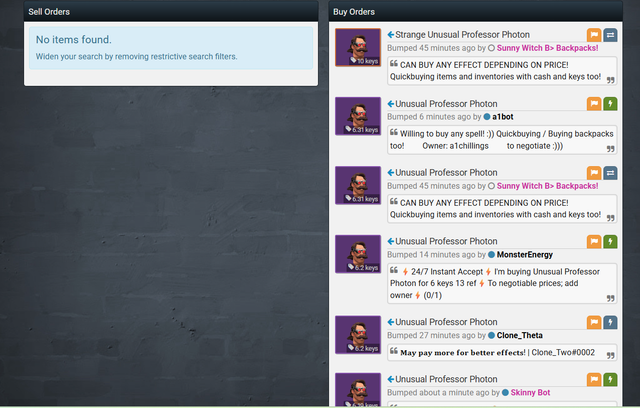Image resolution: width=640 pixels, height=408 pixels.
Task: Open a1bot's 6.31 keys item thumbnail
Action: 358,116
